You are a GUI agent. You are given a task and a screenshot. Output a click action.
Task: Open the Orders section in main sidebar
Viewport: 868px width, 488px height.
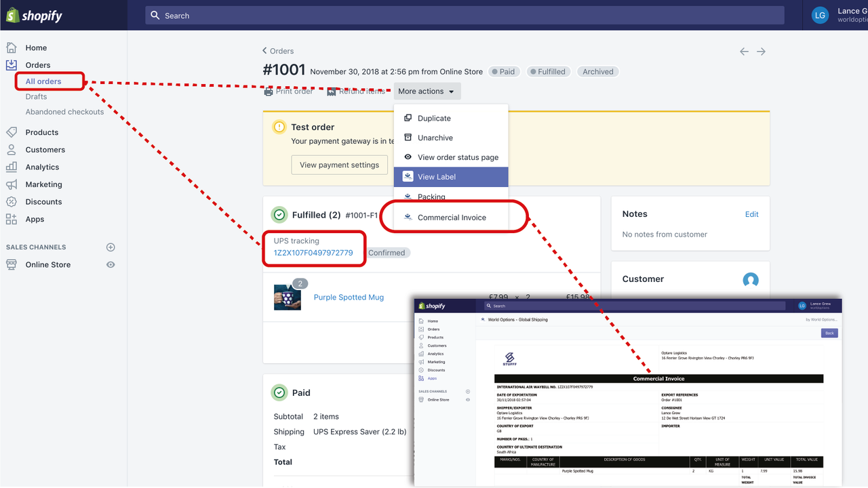(x=38, y=65)
